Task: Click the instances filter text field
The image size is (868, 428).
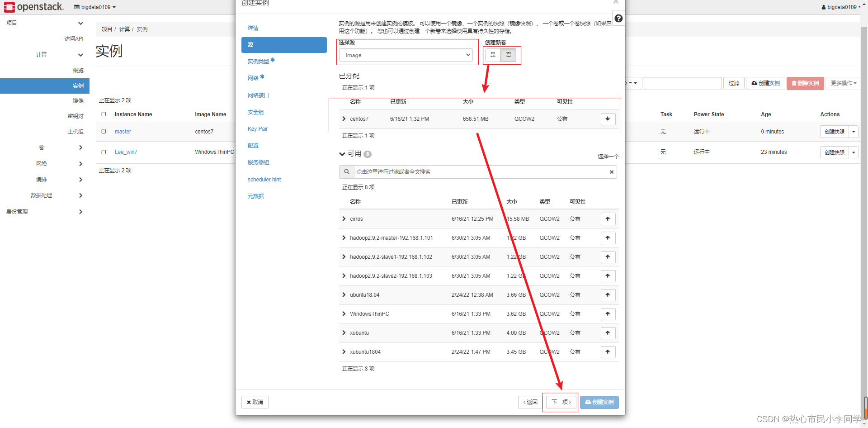Action: point(683,83)
